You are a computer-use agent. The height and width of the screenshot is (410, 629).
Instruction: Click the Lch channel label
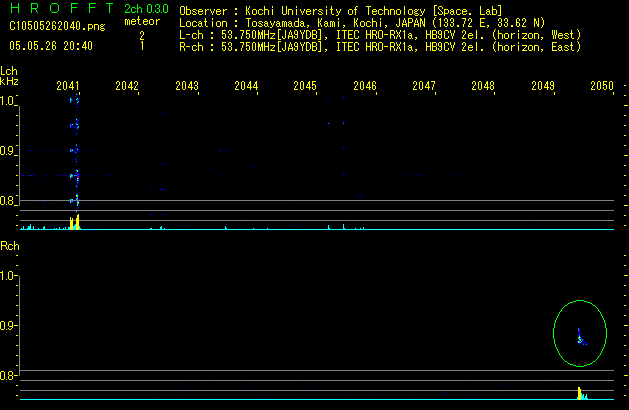(9, 71)
